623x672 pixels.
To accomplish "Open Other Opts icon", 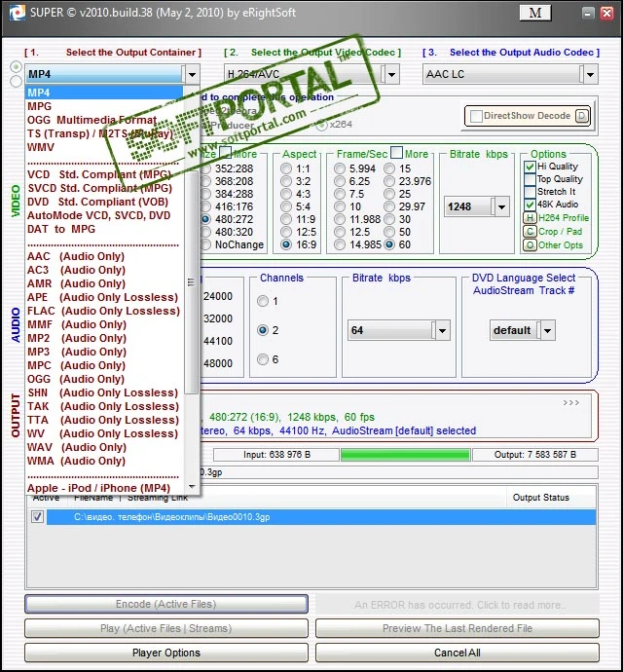I will 530,245.
